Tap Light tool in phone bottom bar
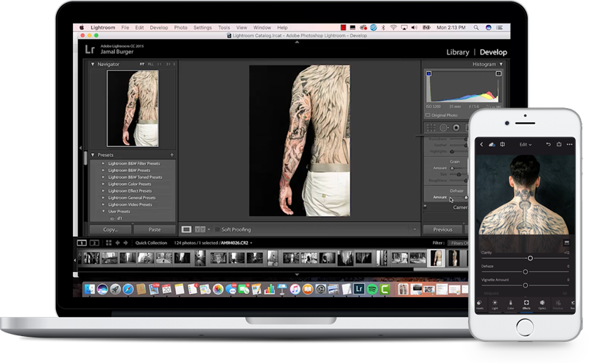Viewport: 589px width, 364px height. tap(495, 304)
